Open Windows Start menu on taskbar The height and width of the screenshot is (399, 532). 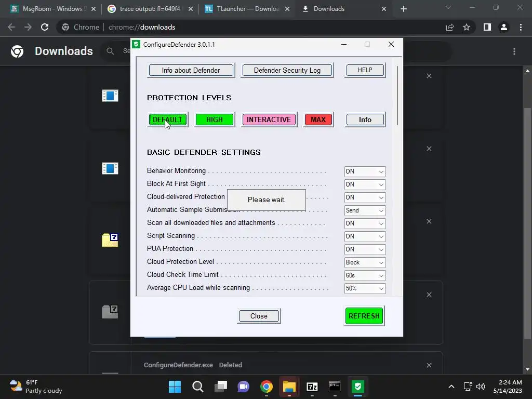[x=175, y=387]
